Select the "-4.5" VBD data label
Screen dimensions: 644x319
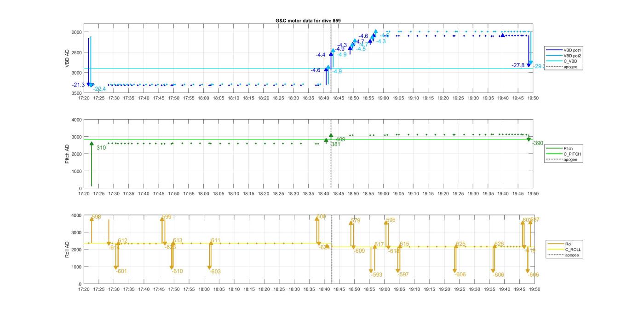[361, 49]
